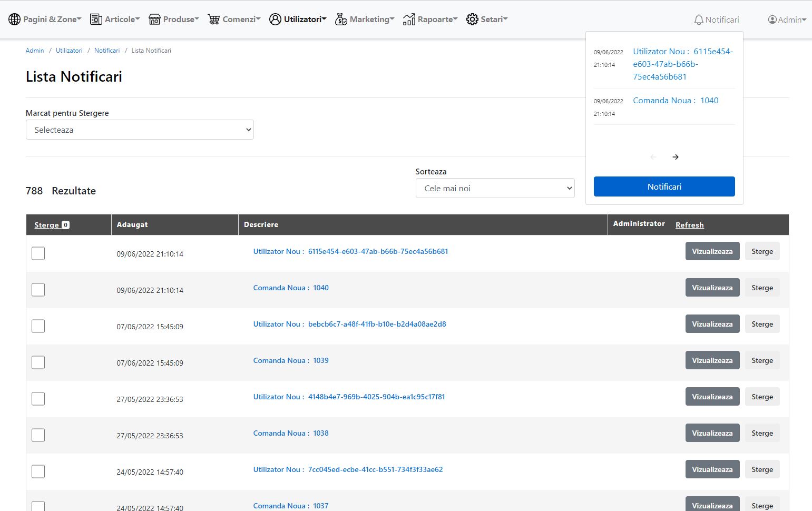Open Comanda Noua 1037 link in table
This screenshot has width=812, height=511.
291,506
